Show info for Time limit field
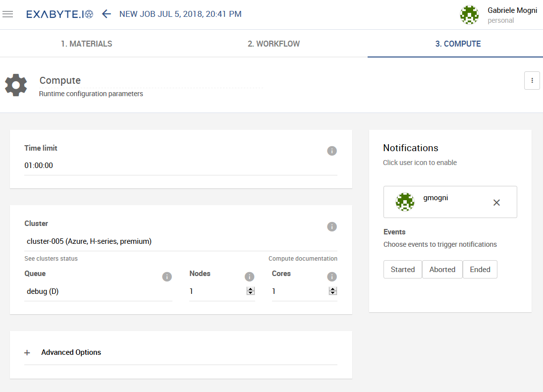 click(332, 151)
